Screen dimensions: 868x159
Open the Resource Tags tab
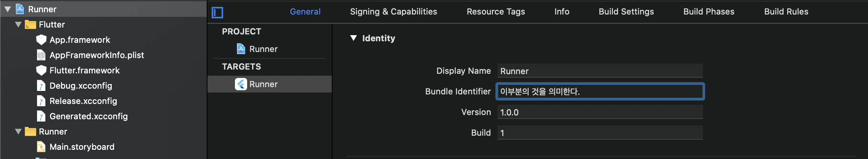[x=496, y=11]
